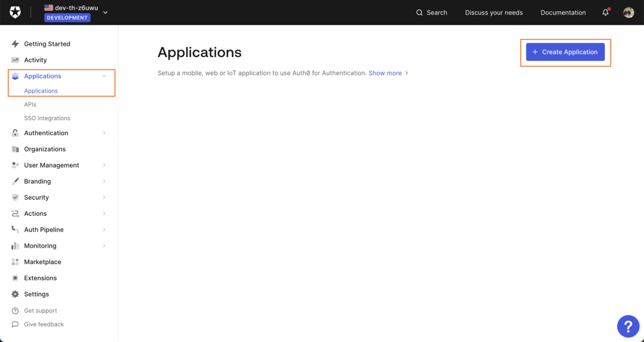
Task: Click the search magnifier icon
Action: tap(420, 12)
